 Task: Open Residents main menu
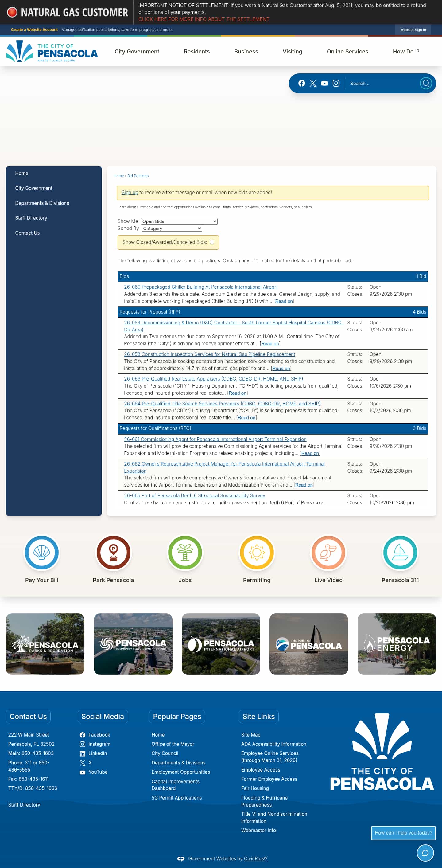196,52
